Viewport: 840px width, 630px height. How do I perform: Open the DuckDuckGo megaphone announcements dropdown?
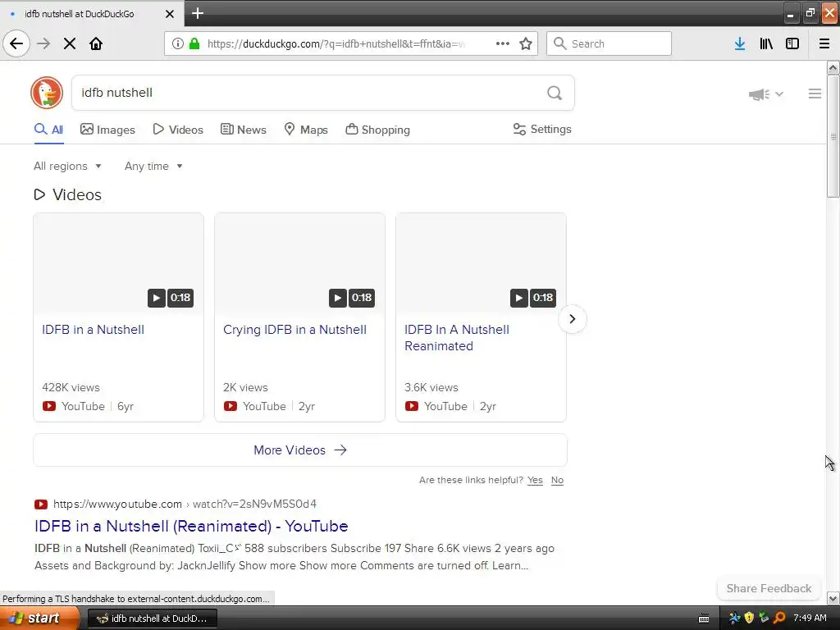pos(766,94)
